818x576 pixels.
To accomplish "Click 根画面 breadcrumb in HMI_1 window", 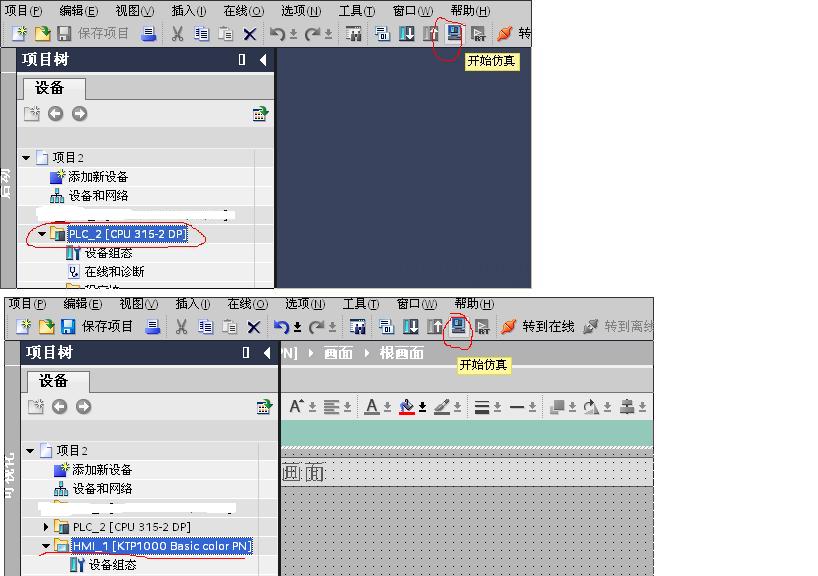I will [402, 353].
